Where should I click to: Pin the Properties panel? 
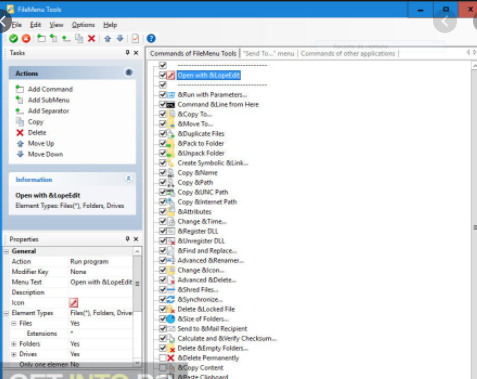(x=127, y=239)
